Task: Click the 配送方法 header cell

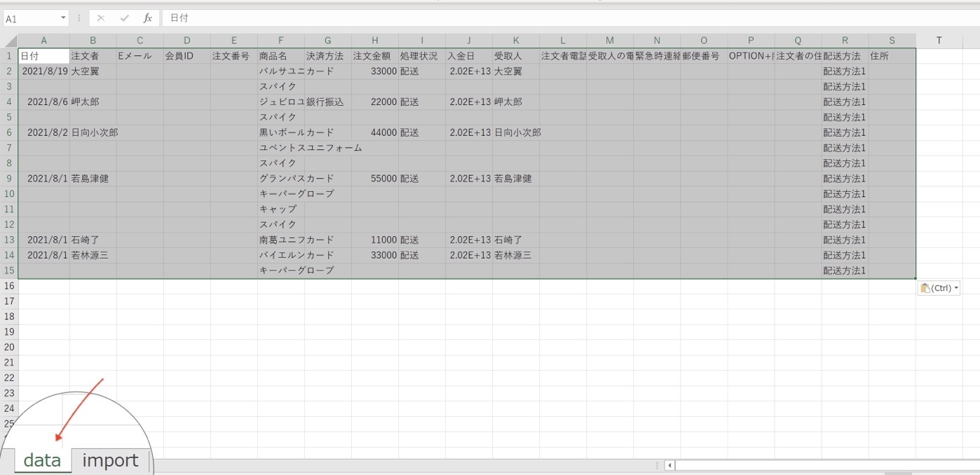Action: [x=845, y=56]
